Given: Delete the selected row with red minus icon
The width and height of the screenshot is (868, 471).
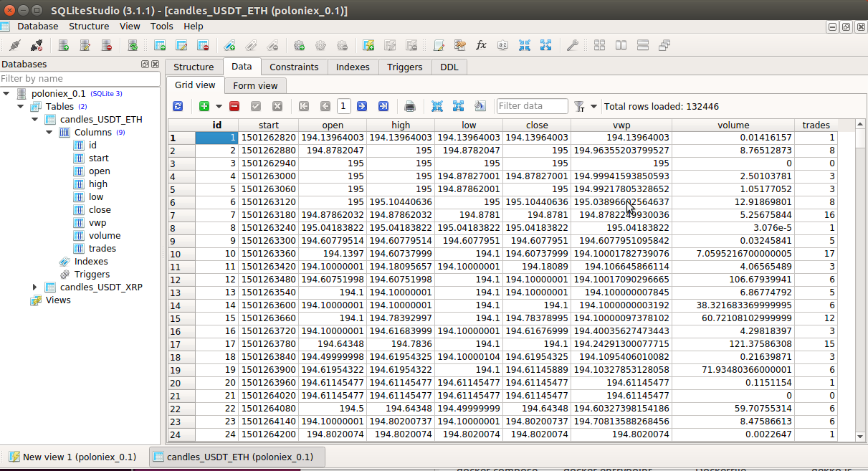Looking at the screenshot, I should tap(234, 105).
